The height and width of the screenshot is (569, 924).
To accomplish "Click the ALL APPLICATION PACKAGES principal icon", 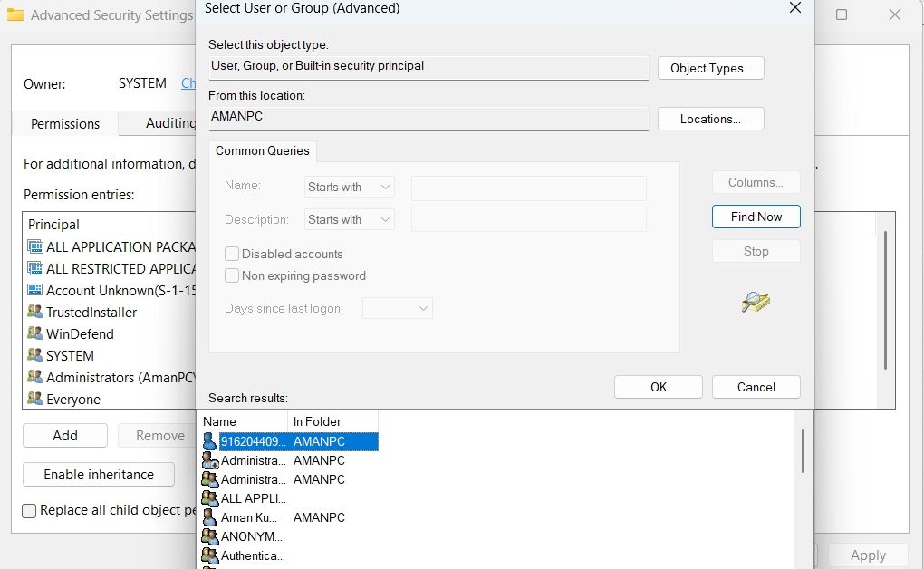I will point(35,246).
